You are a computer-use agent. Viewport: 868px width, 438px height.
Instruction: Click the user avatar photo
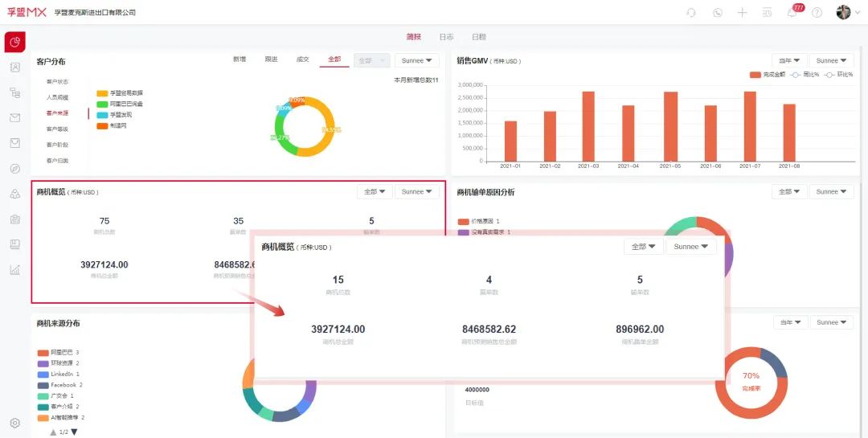[x=843, y=12]
